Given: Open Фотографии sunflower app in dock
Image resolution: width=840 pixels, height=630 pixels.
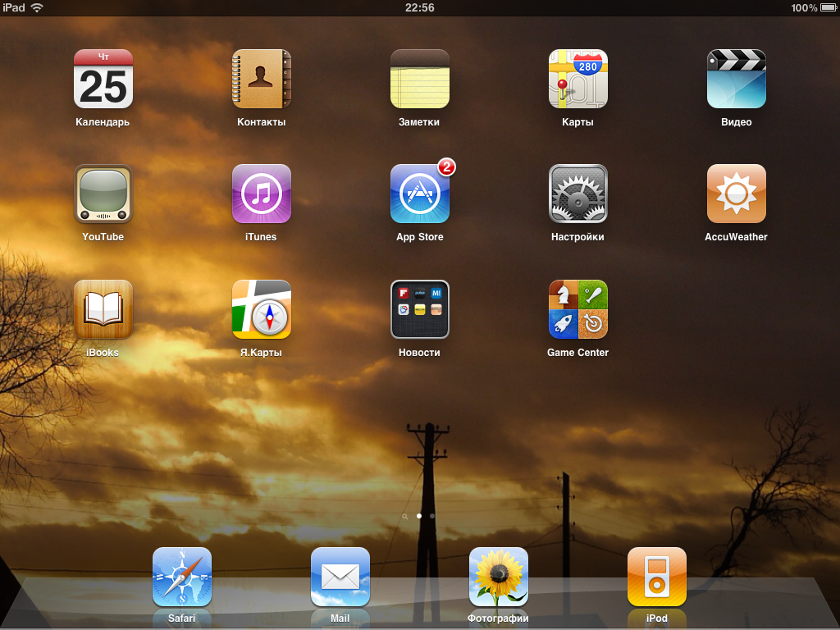Looking at the screenshot, I should point(499,577).
